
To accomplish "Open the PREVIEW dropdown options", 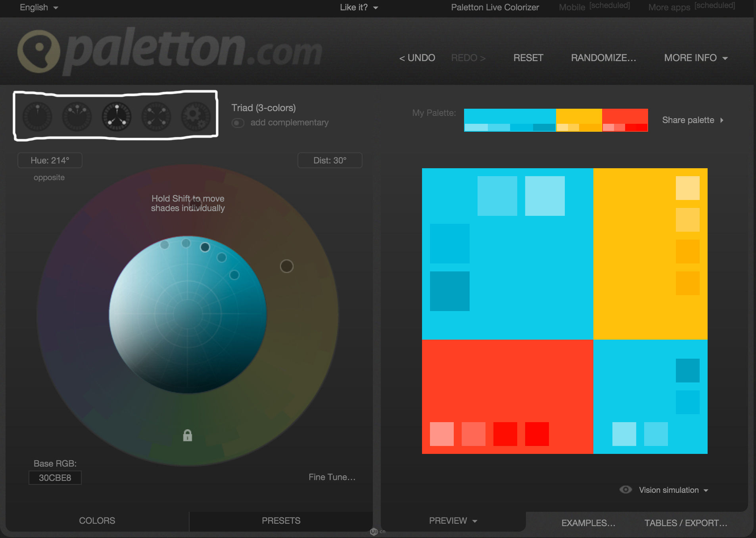I will pos(453,521).
